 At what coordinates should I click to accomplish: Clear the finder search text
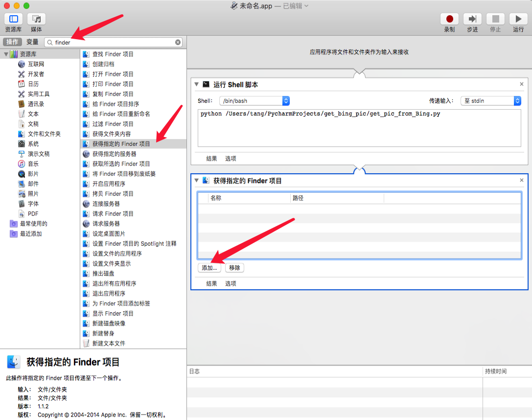tap(178, 43)
